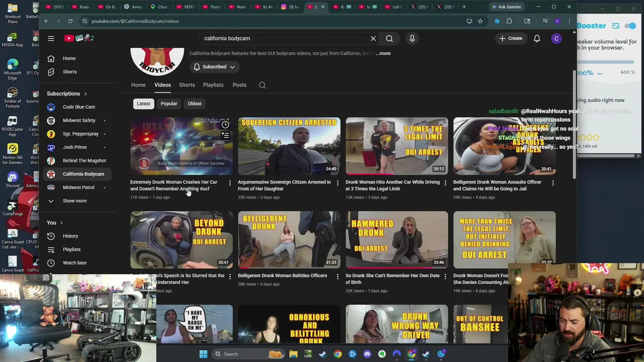Open channel Posts tab

(x=239, y=85)
